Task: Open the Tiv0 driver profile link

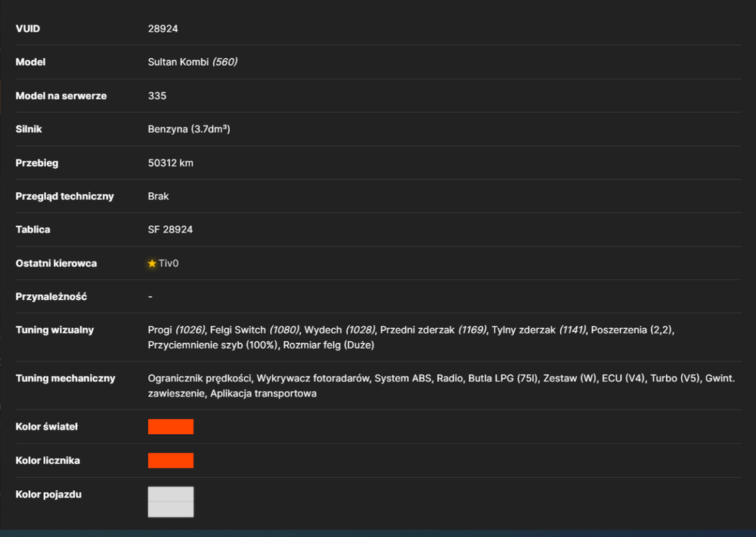Action: pyautogui.click(x=169, y=263)
